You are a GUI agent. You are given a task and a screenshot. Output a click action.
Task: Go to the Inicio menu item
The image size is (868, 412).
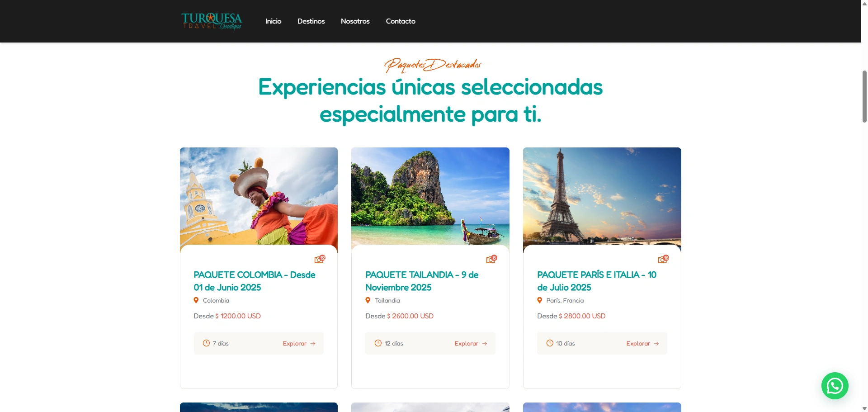click(x=273, y=21)
